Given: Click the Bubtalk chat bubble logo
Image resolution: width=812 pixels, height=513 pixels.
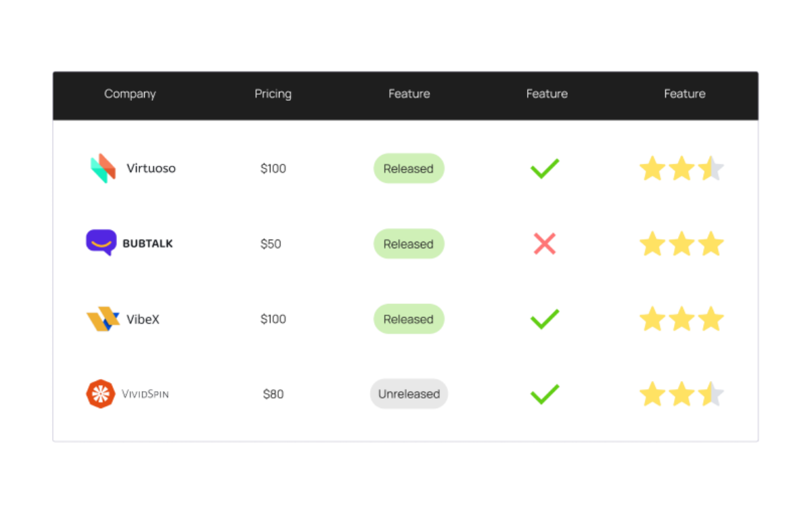Looking at the screenshot, I should (x=101, y=242).
